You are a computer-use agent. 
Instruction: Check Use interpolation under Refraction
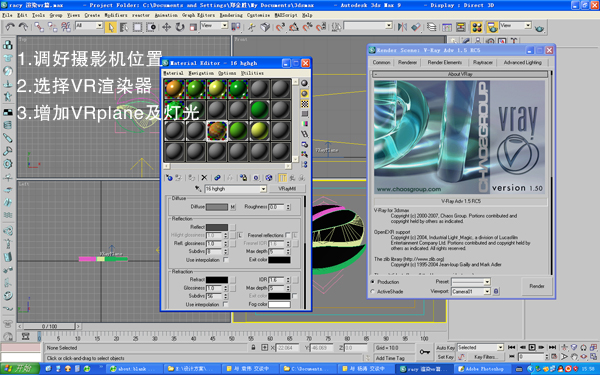click(x=225, y=305)
